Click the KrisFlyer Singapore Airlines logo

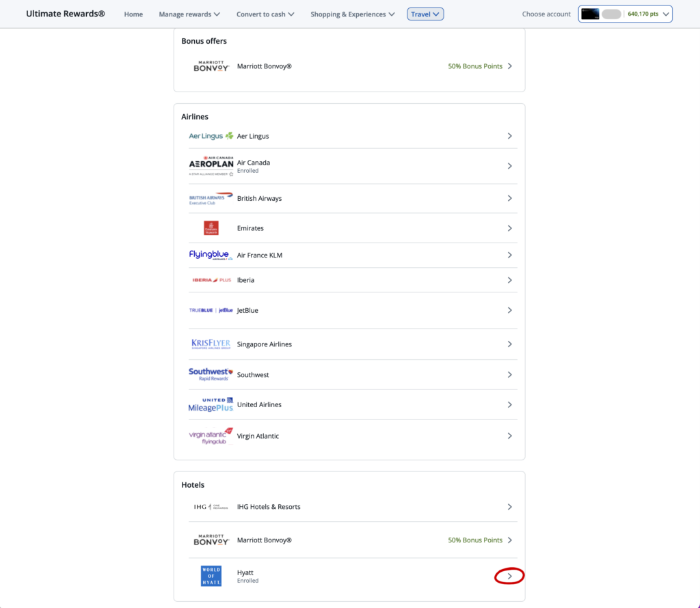tap(211, 344)
